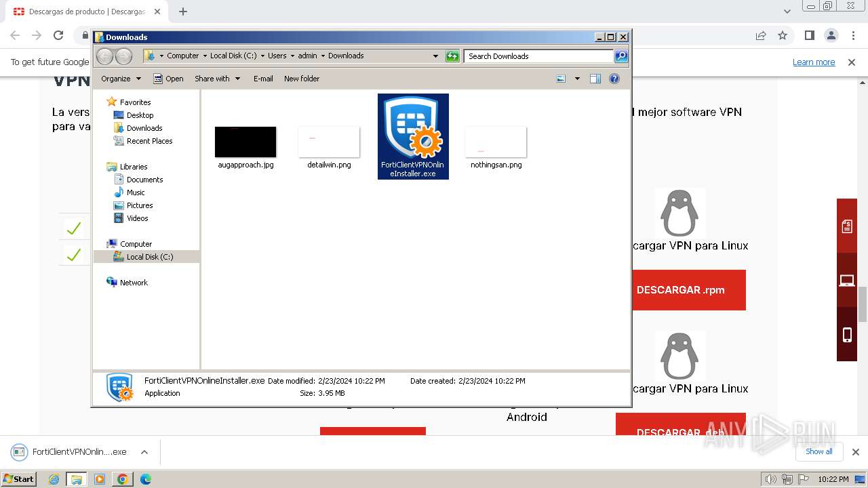Select Users in address breadcrumb
868x488 pixels.
pos(277,56)
